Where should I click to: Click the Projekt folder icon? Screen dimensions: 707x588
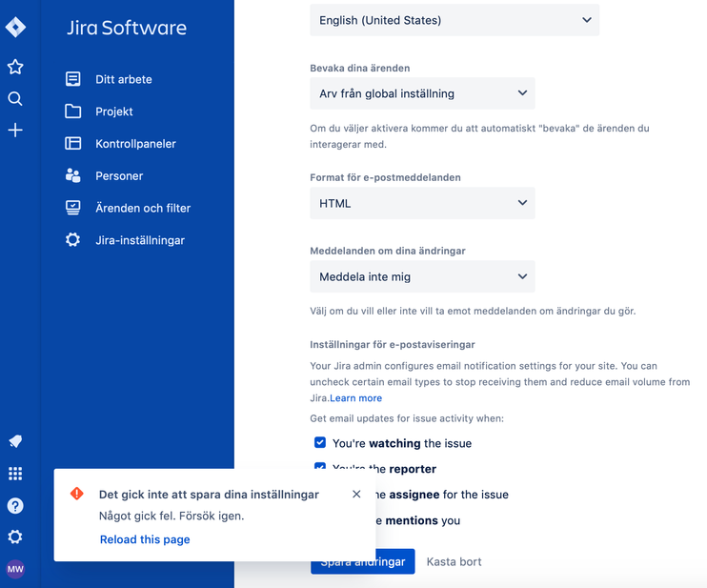point(73,111)
